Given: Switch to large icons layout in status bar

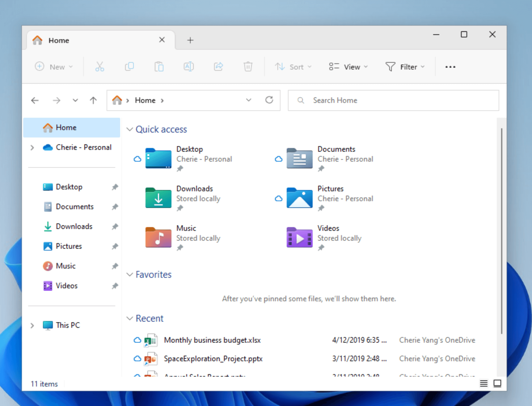Looking at the screenshot, I should (x=497, y=383).
